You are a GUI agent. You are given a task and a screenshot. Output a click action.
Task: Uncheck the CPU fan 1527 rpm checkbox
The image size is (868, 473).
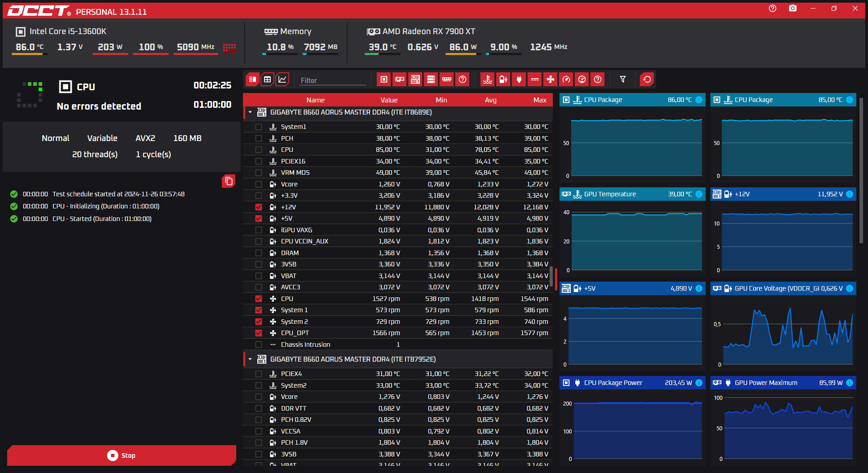[259, 299]
